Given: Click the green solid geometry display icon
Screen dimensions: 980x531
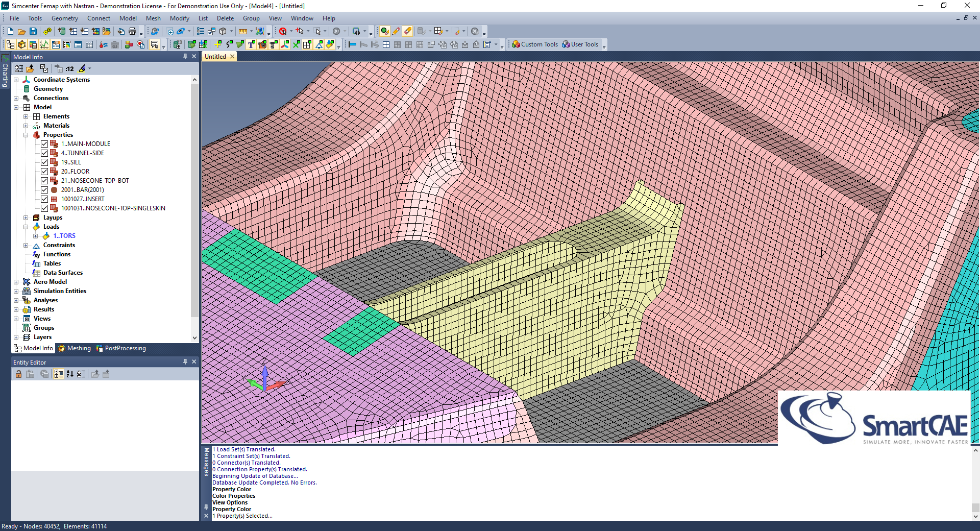Looking at the screenshot, I should point(191,44).
